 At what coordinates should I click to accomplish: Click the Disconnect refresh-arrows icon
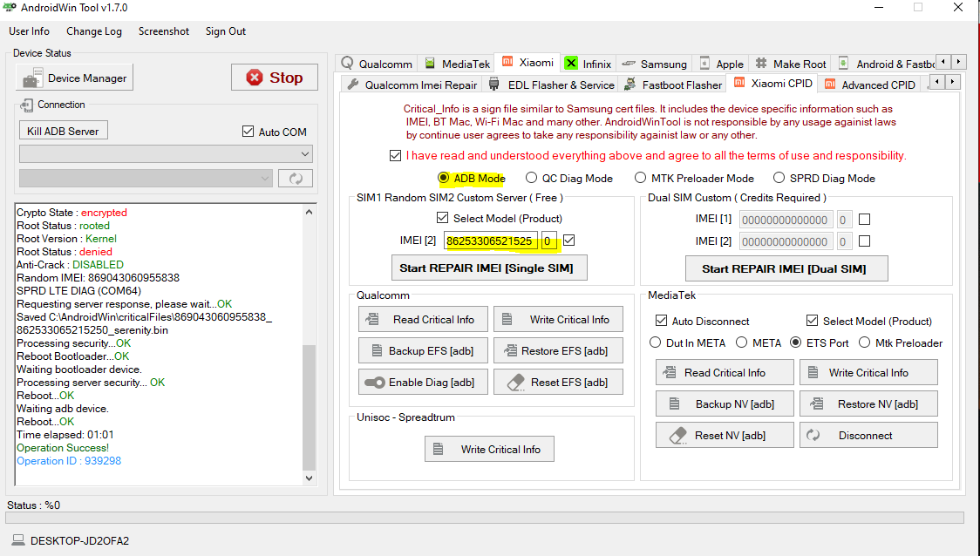[x=813, y=435]
